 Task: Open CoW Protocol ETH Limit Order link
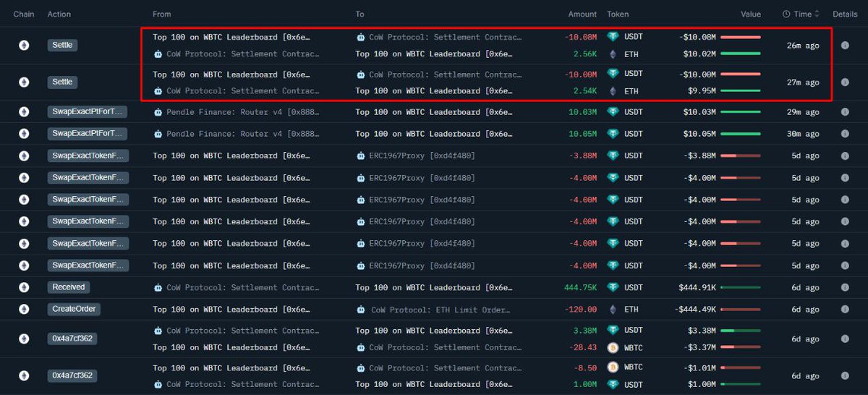click(441, 310)
